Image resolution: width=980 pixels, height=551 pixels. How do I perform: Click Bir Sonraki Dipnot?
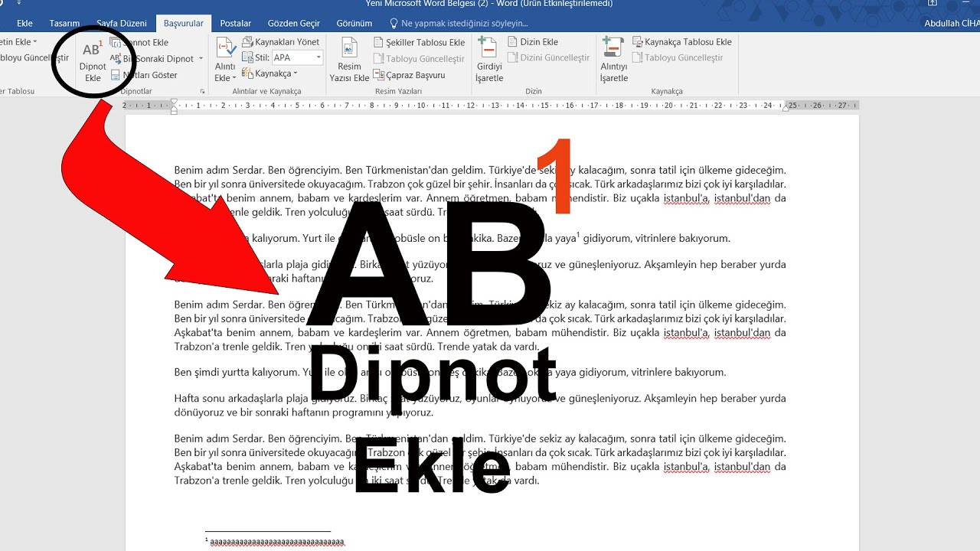coord(152,58)
